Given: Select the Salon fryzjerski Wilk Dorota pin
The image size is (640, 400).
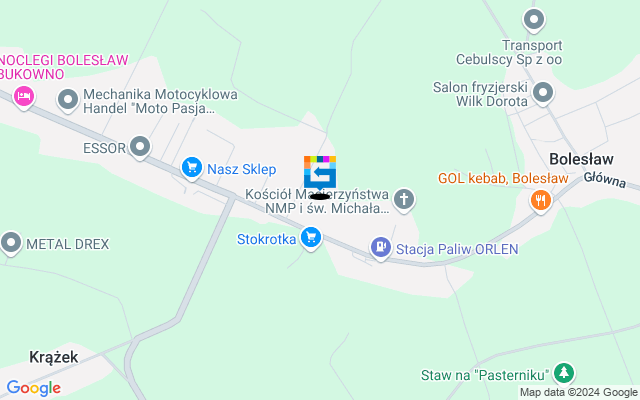Looking at the screenshot, I should 543,94.
